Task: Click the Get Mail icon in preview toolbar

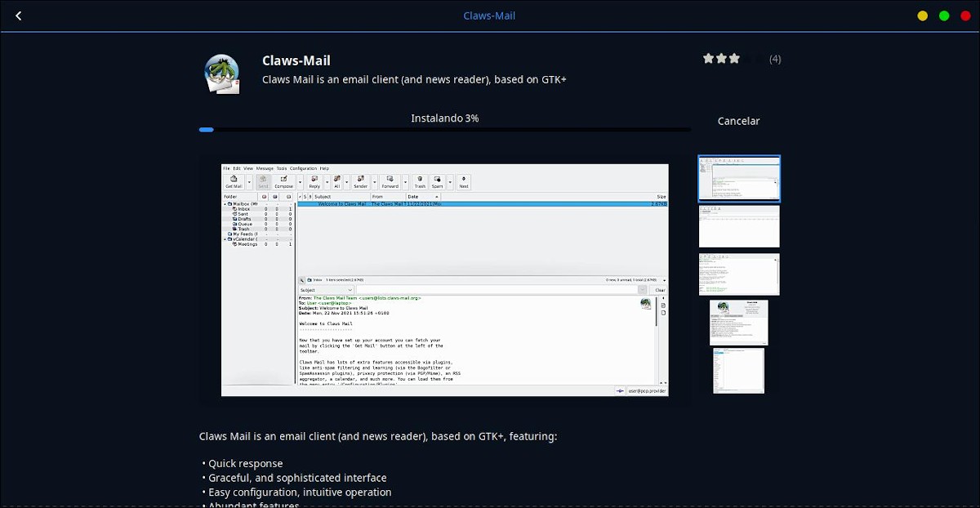Action: [x=233, y=180]
